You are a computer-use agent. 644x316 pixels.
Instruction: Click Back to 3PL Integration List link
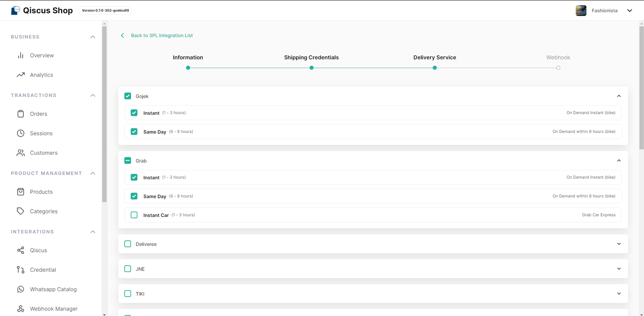pyautogui.click(x=162, y=35)
